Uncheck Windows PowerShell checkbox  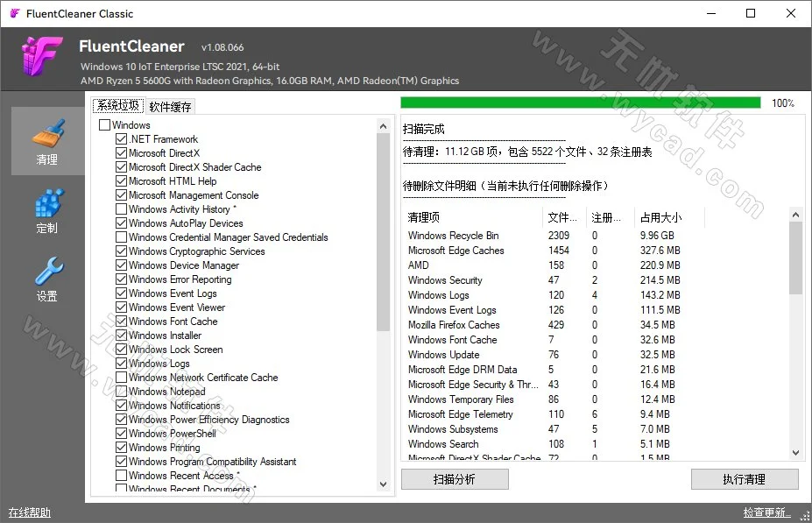coord(121,433)
